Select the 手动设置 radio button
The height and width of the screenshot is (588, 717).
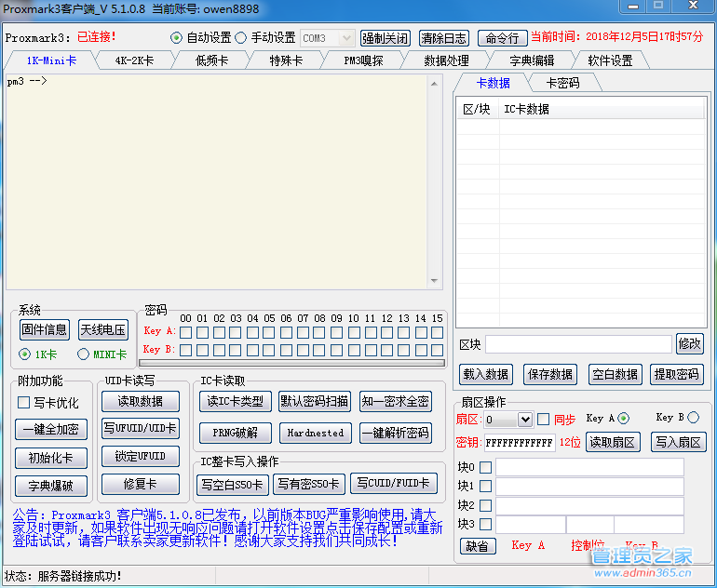pyautogui.click(x=240, y=38)
